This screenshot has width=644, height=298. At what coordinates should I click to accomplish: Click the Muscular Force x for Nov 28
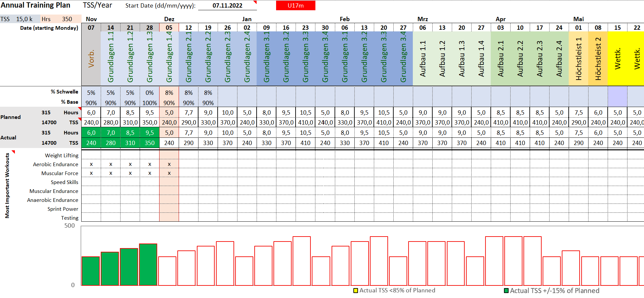[x=150, y=173]
